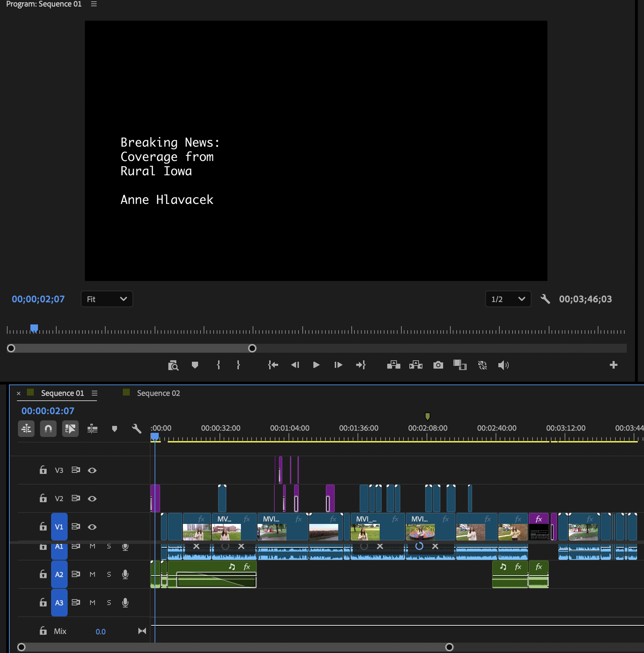The image size is (644, 653).
Task: Toggle V3 track output eye
Action: [92, 470]
